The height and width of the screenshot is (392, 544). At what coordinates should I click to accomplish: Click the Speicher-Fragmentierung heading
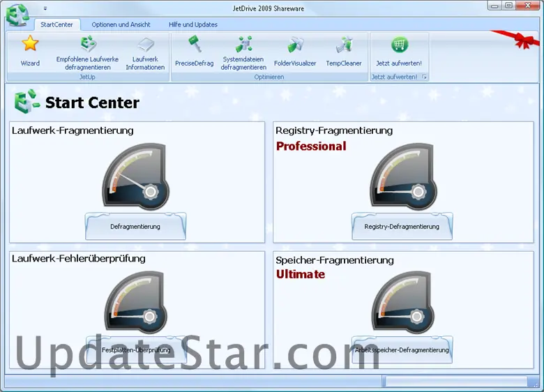pyautogui.click(x=335, y=260)
